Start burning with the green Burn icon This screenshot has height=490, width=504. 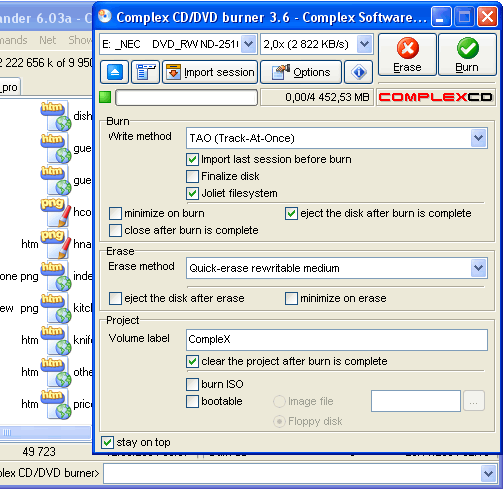(468, 48)
